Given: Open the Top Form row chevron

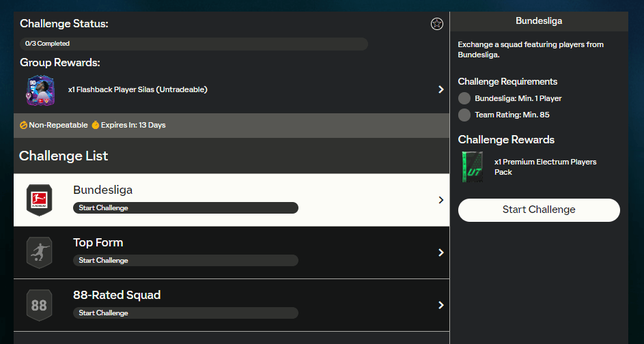Looking at the screenshot, I should click(440, 253).
